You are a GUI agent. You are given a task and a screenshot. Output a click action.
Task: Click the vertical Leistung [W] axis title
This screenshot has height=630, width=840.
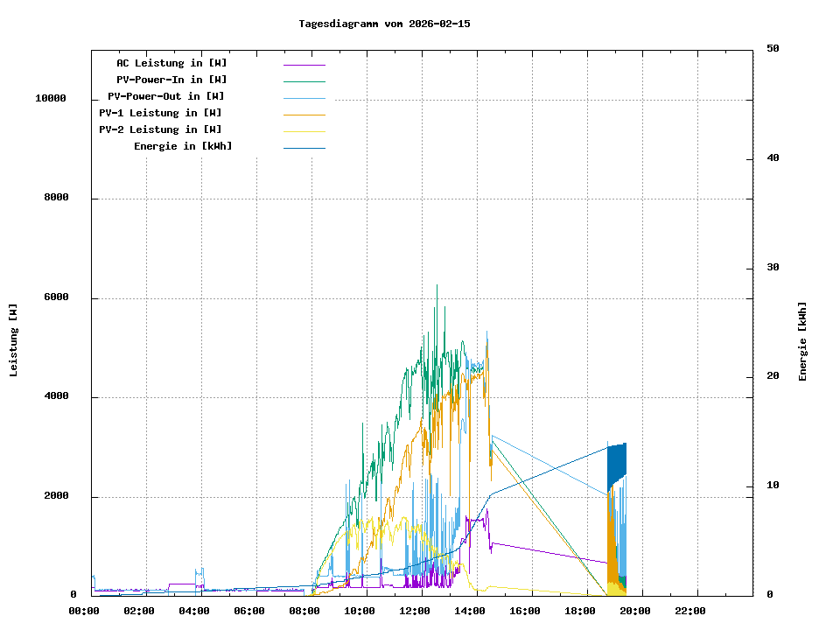tap(14, 339)
